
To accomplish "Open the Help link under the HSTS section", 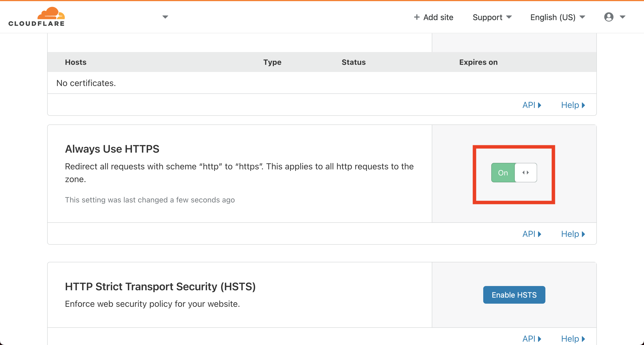I will pyautogui.click(x=573, y=339).
